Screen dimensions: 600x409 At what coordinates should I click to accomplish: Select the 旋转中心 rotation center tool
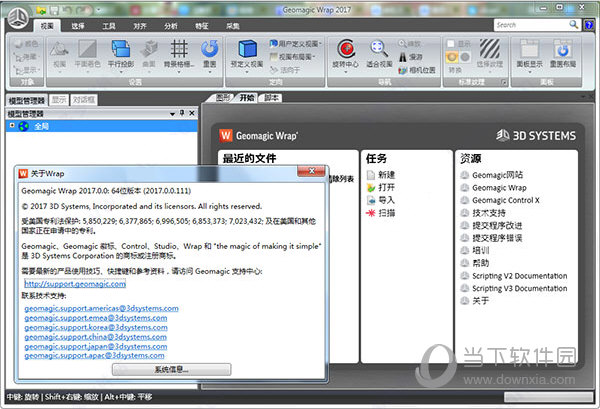(x=348, y=48)
